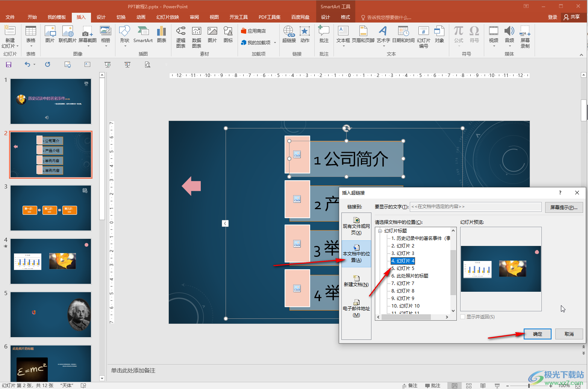The image size is (588, 389).
Task: Start 屏幕录制 screen recording
Action: [x=525, y=36]
